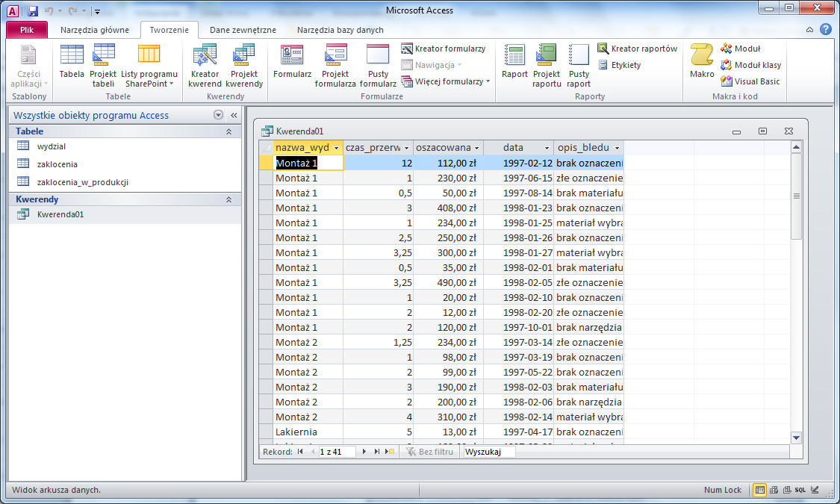Open the Więcej formularzy dropdown
This screenshot has width=840, height=504.
click(446, 81)
